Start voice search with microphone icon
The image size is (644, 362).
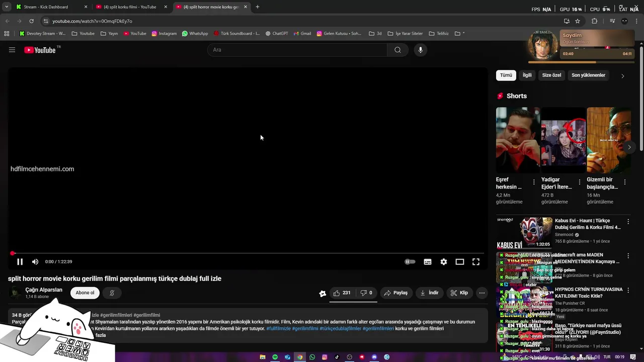[421, 50]
